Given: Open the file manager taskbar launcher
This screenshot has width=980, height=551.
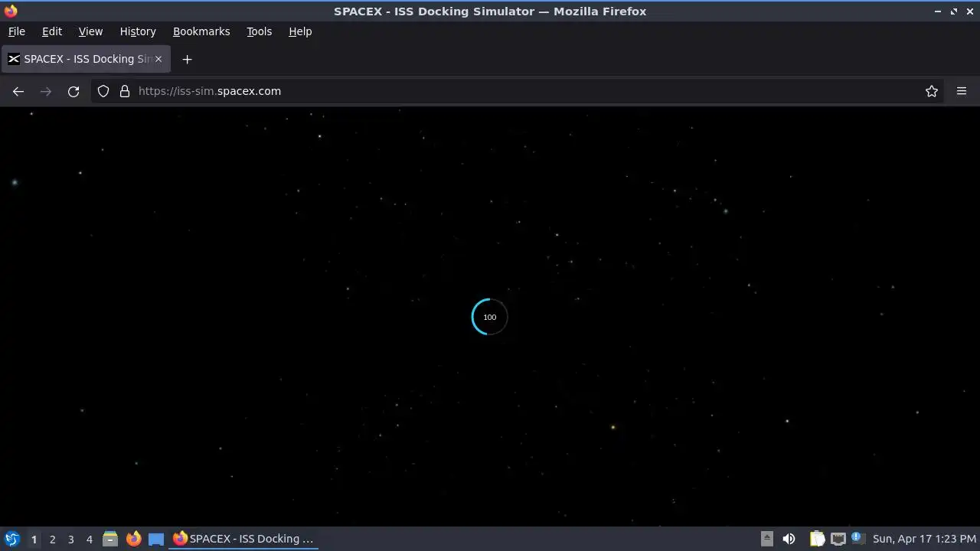Looking at the screenshot, I should 110,539.
